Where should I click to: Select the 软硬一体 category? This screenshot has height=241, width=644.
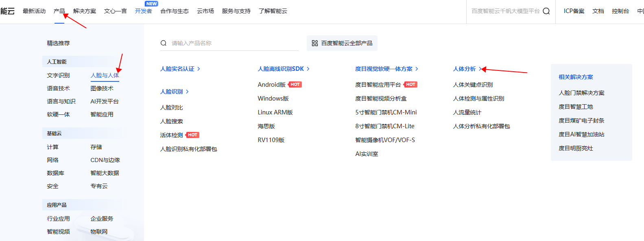[58, 114]
